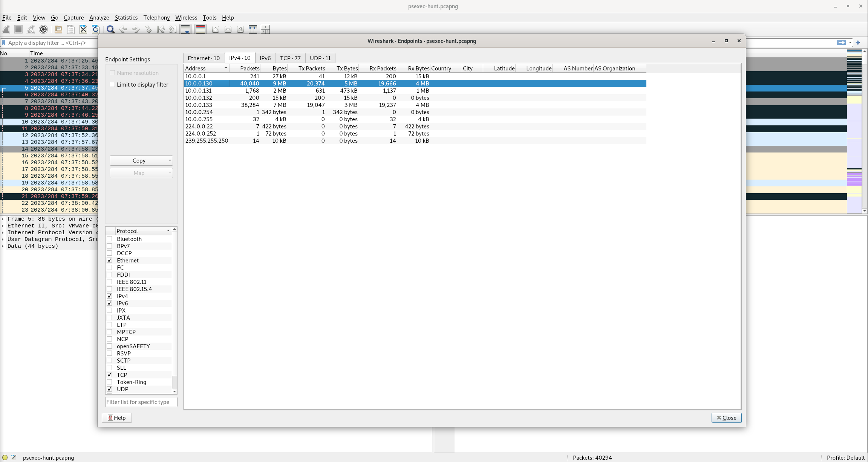Image resolution: width=868 pixels, height=462 pixels.
Task: Click display filter bookmark icon
Action: tap(4, 43)
